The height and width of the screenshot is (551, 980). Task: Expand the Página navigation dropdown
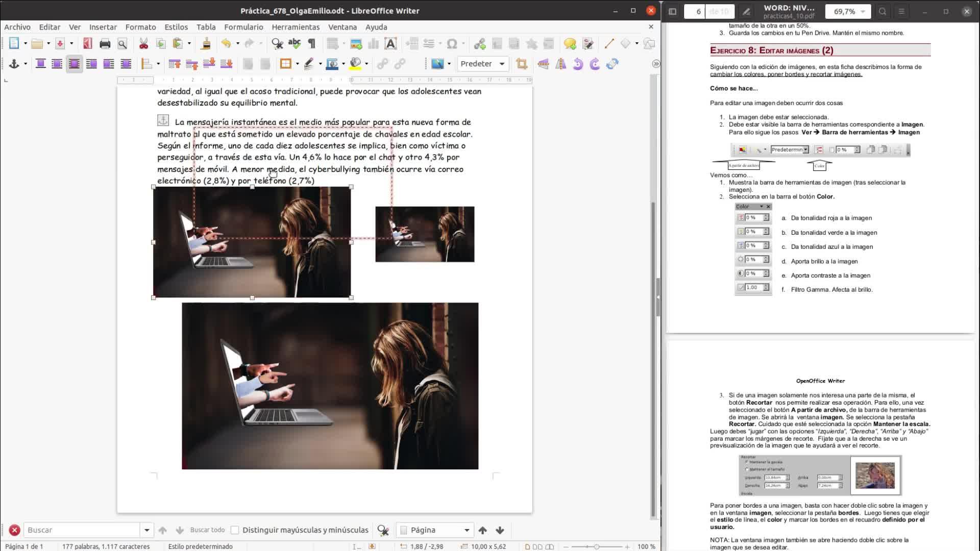[x=466, y=530]
